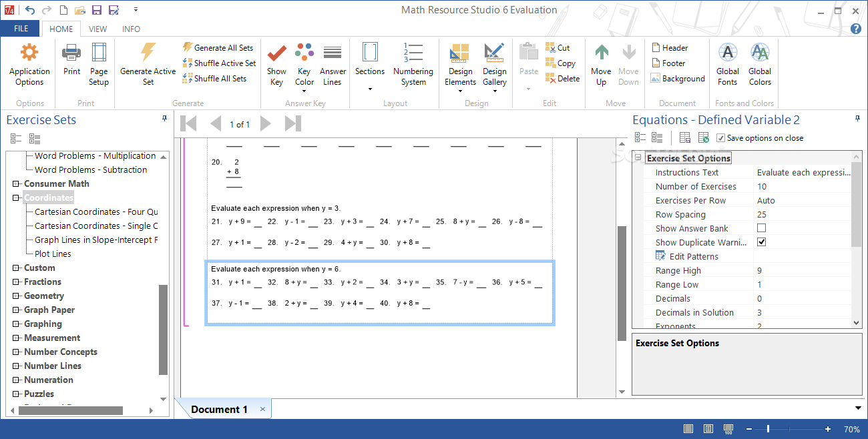This screenshot has width=868, height=439.
Task: Click the Row Spacing value field
Action: tap(803, 214)
